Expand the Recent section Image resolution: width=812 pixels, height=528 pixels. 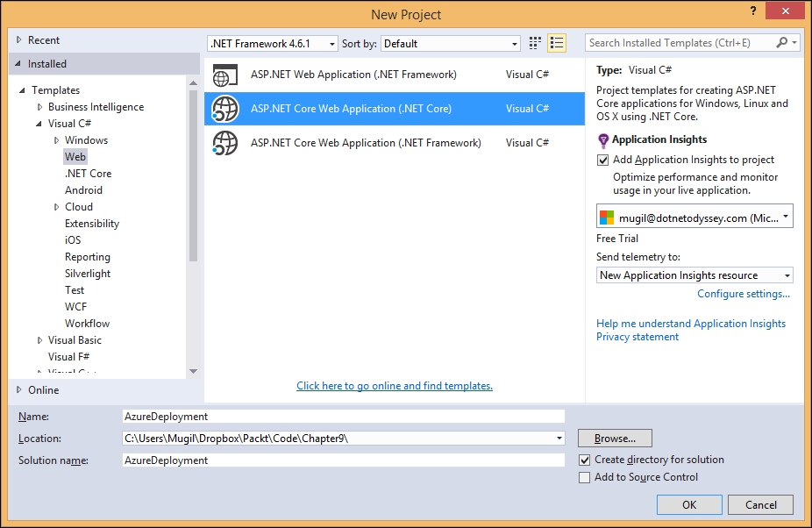19,39
